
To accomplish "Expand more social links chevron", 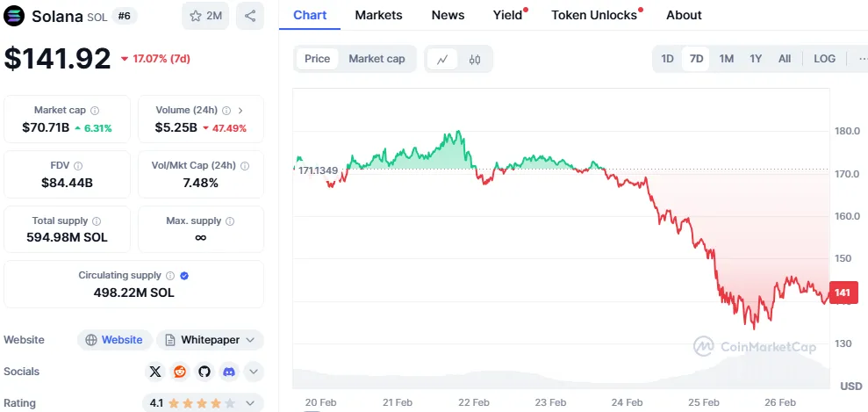I will click(x=253, y=372).
